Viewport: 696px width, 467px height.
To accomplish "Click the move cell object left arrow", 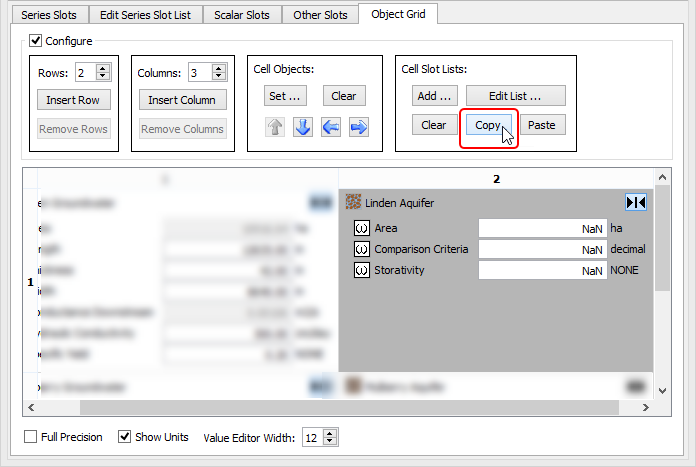I will 331,127.
